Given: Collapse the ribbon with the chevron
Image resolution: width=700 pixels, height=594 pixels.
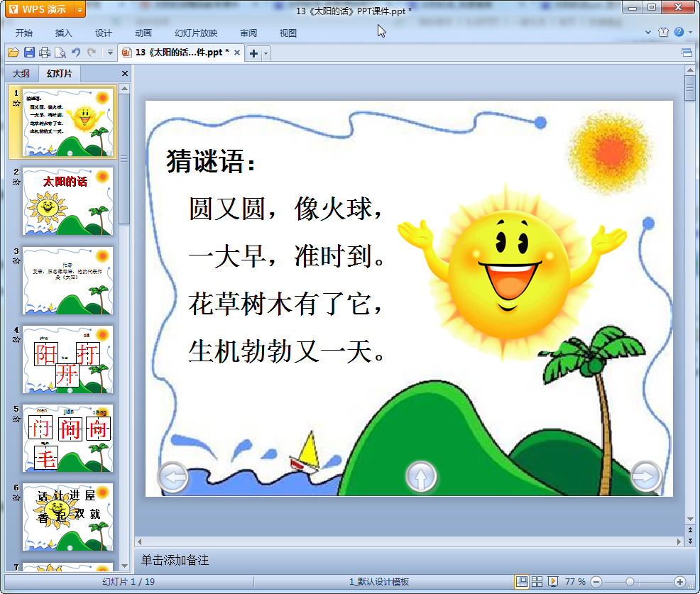Looking at the screenshot, I should click(x=648, y=33).
